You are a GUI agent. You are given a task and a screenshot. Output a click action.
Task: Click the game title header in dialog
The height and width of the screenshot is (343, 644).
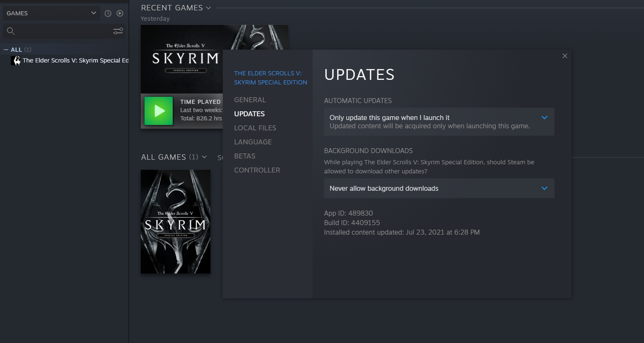[270, 78]
